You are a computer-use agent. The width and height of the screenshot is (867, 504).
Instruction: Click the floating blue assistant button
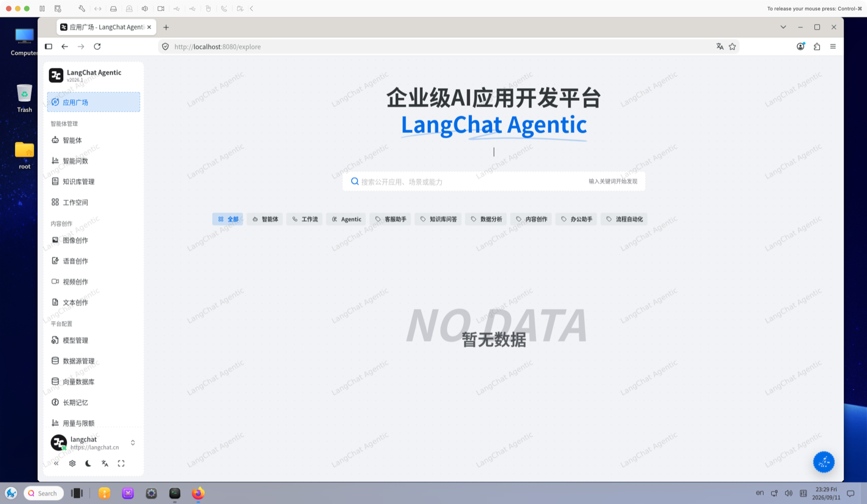pos(824,462)
